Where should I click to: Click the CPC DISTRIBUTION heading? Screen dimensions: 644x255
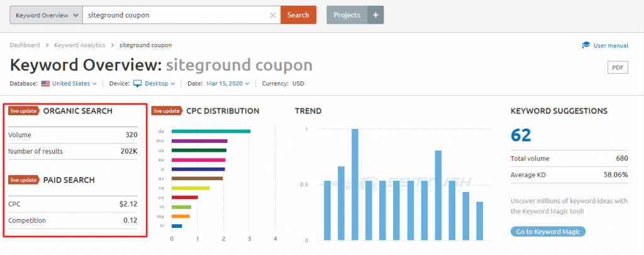point(223,111)
